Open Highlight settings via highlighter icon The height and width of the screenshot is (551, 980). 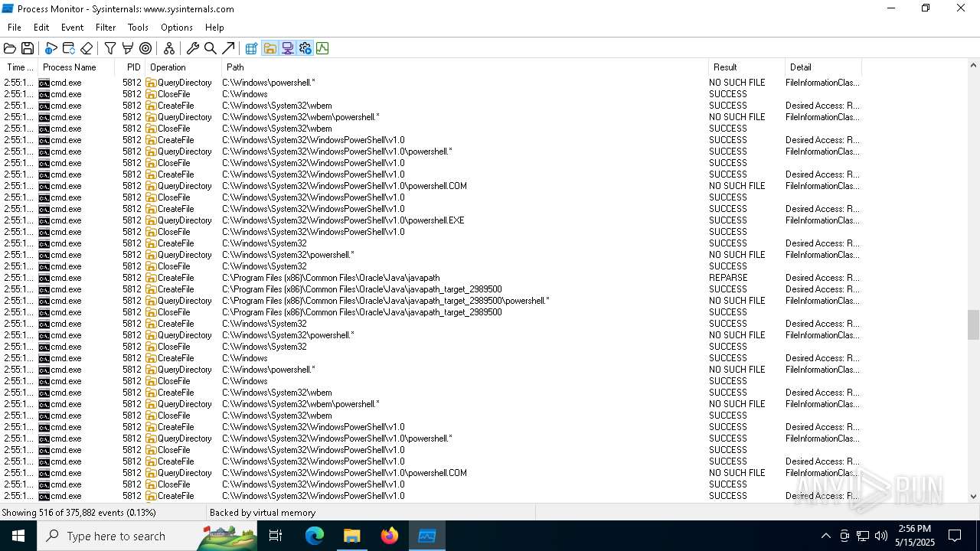(x=128, y=48)
